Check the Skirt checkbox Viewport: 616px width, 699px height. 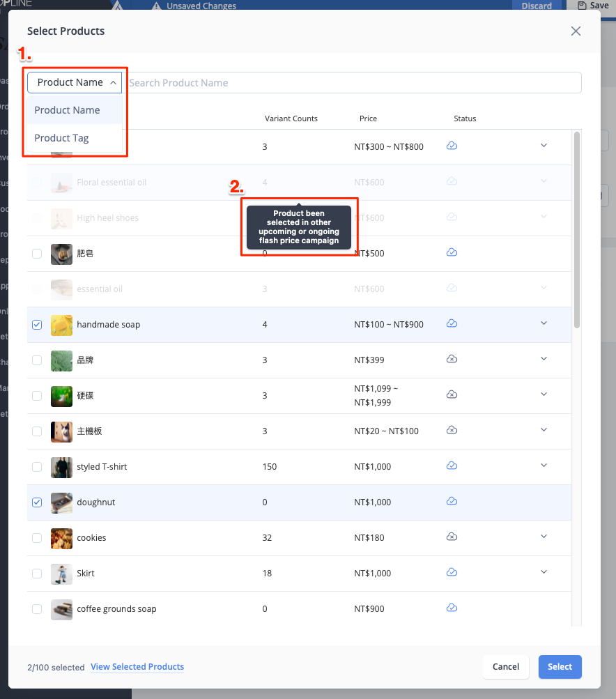point(37,574)
